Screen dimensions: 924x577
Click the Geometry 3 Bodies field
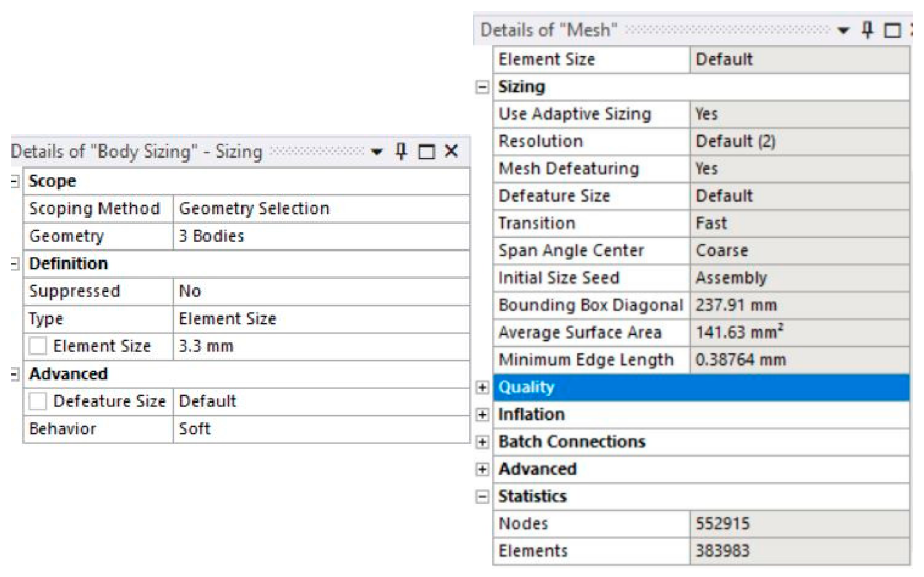[x=320, y=236]
